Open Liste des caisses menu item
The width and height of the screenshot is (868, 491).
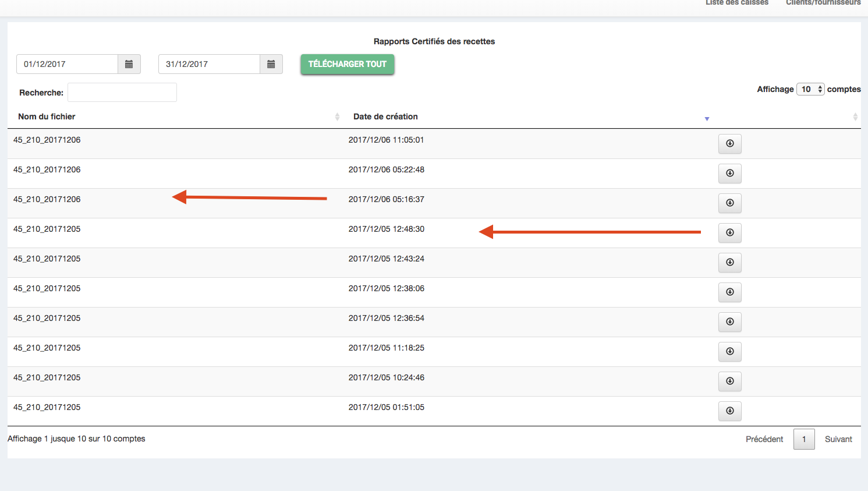click(x=736, y=3)
